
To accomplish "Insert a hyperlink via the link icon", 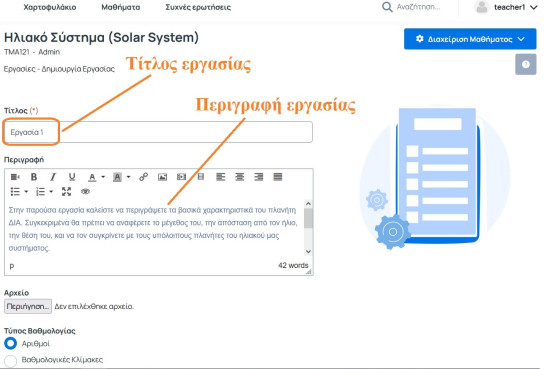I will (143, 177).
